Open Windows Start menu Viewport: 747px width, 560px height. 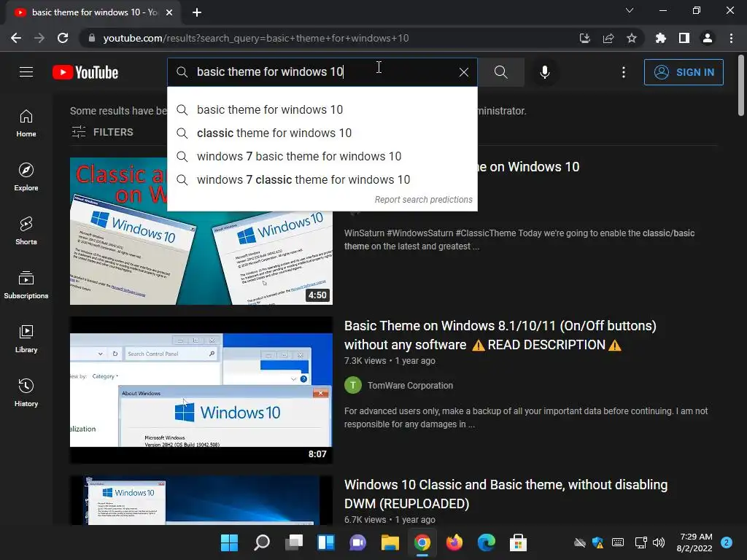click(x=229, y=542)
